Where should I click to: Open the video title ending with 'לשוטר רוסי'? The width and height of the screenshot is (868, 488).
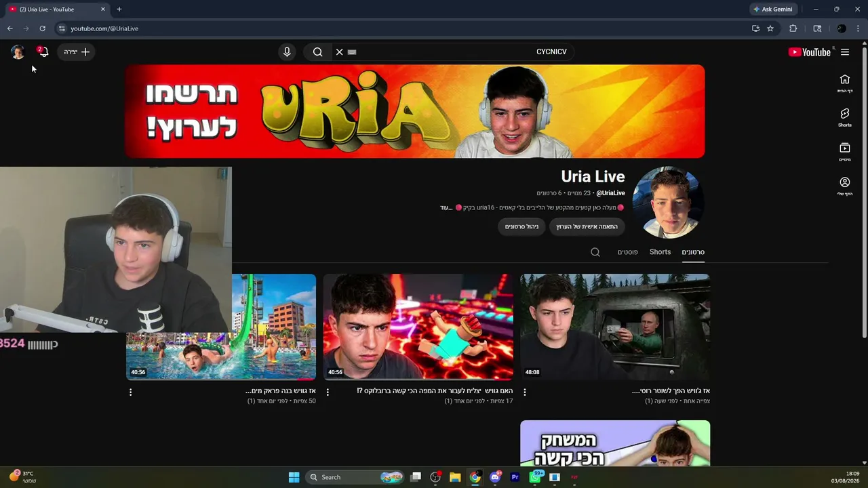click(671, 391)
